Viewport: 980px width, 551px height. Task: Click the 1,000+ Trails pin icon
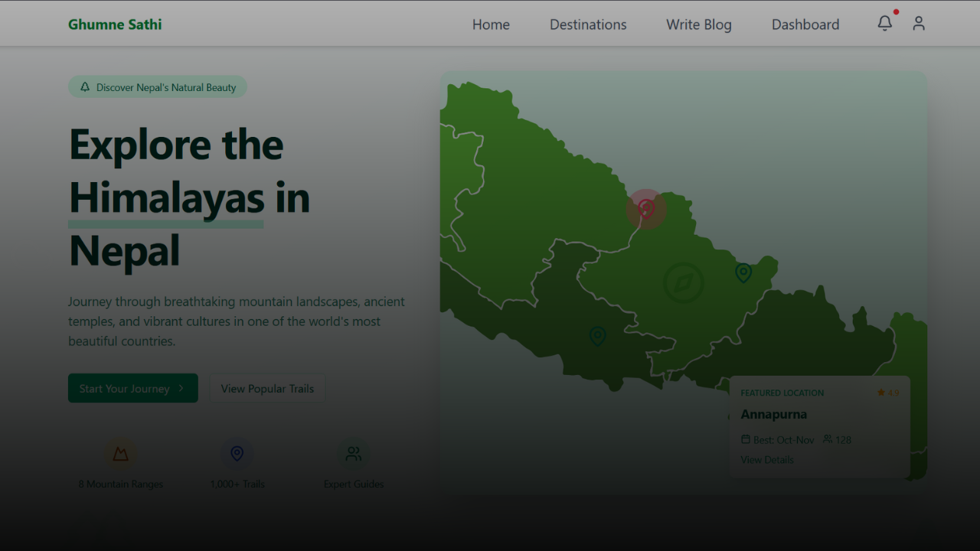point(237,454)
